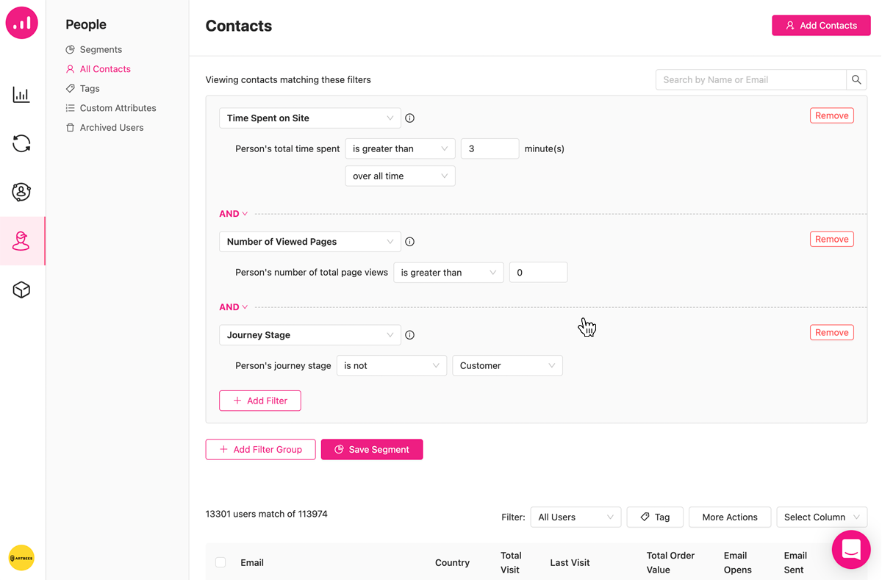The image size is (882, 588).
Task: Open Custom Attributes in People menu
Action: pos(118,108)
